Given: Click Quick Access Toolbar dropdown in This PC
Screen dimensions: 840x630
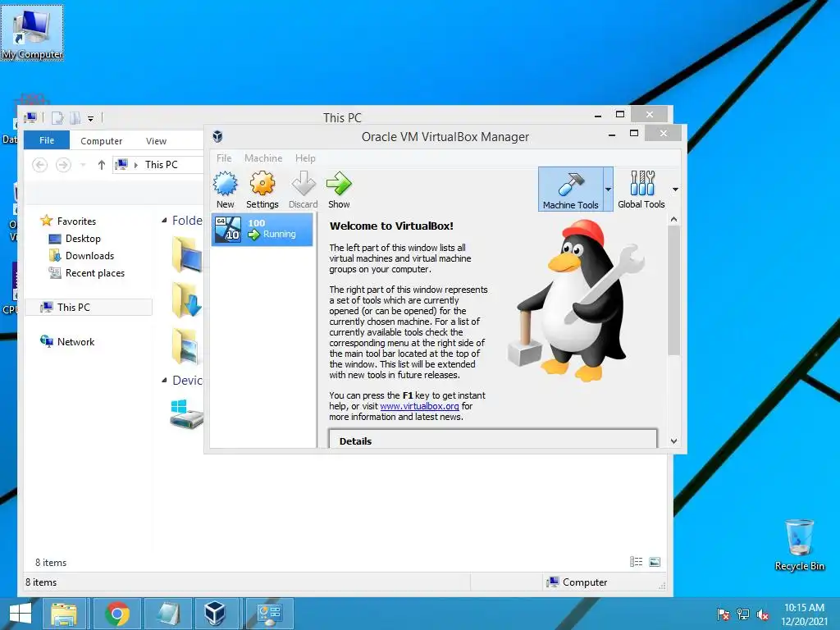Looking at the screenshot, I should pos(90,118).
